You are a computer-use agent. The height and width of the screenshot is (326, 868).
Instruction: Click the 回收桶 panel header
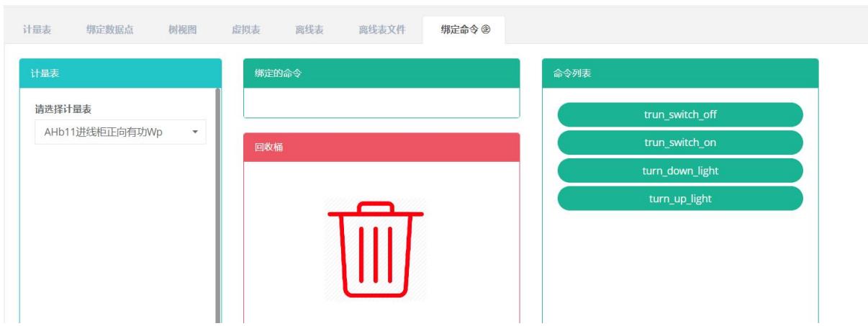pos(381,148)
